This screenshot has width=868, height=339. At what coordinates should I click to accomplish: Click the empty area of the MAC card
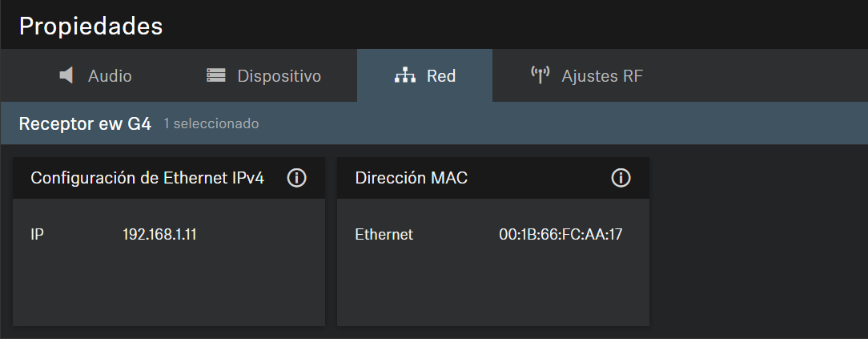pos(492,288)
